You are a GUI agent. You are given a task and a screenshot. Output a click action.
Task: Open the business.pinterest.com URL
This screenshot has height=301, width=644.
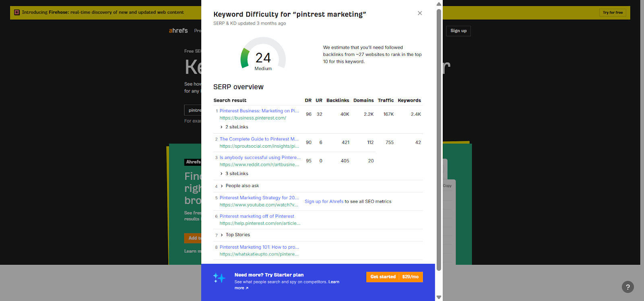tap(253, 118)
